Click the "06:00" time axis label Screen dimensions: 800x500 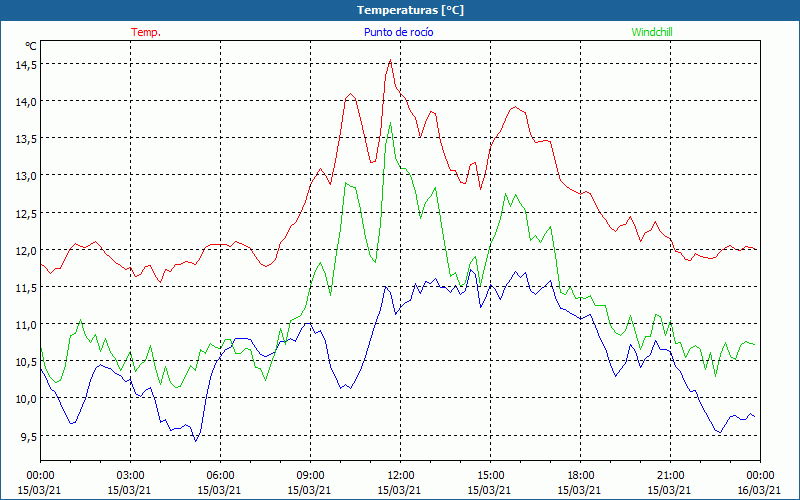220,476
